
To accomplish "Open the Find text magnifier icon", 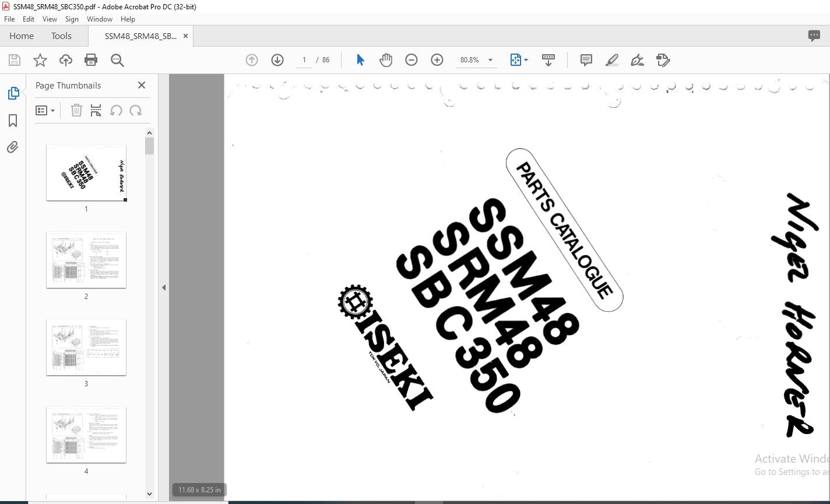I will pyautogui.click(x=117, y=60).
